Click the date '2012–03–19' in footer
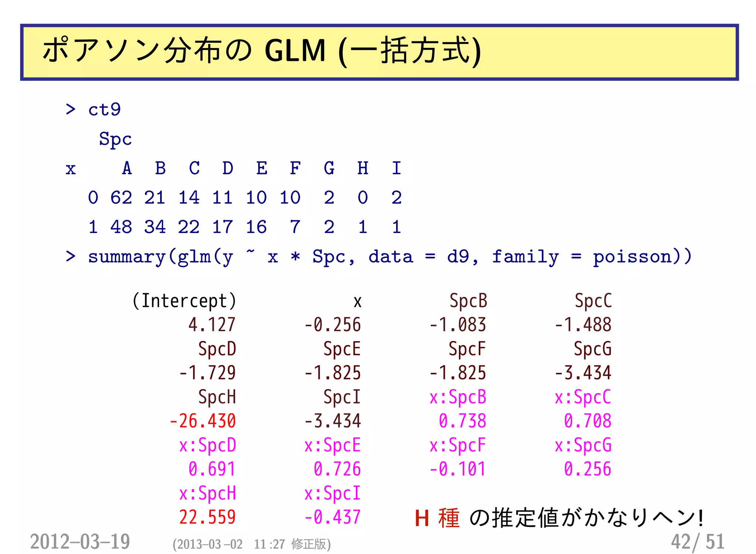Viewport: 756px width, 554px height. 80,542
